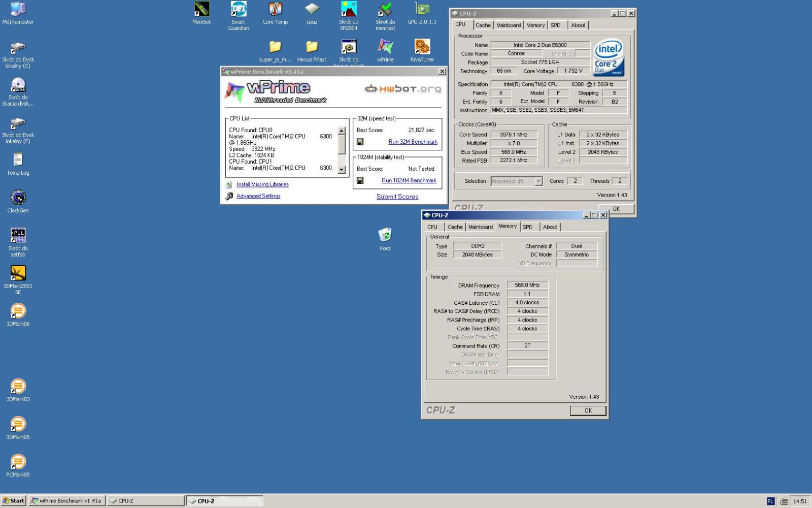Open Mój komputer desktop icon
The image size is (812, 508).
(18, 13)
